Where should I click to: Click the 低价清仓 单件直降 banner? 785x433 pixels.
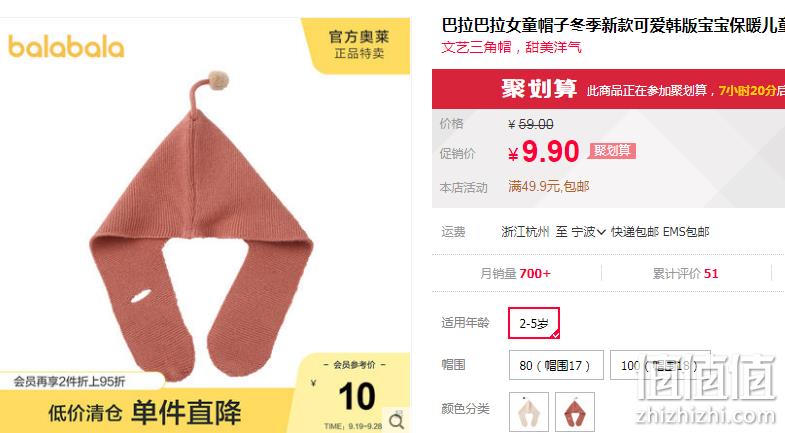pos(145,412)
